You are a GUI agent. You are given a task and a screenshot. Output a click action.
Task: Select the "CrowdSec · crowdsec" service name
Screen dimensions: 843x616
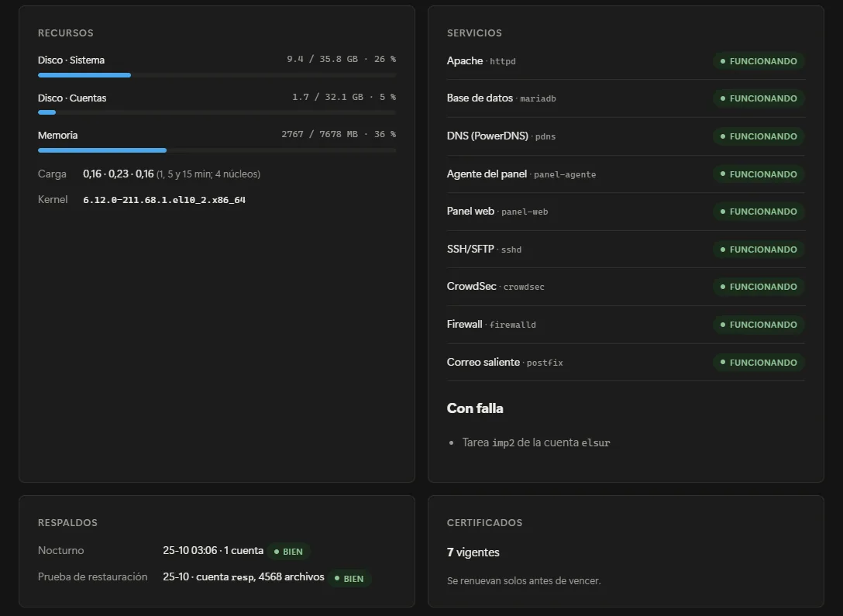(x=496, y=287)
